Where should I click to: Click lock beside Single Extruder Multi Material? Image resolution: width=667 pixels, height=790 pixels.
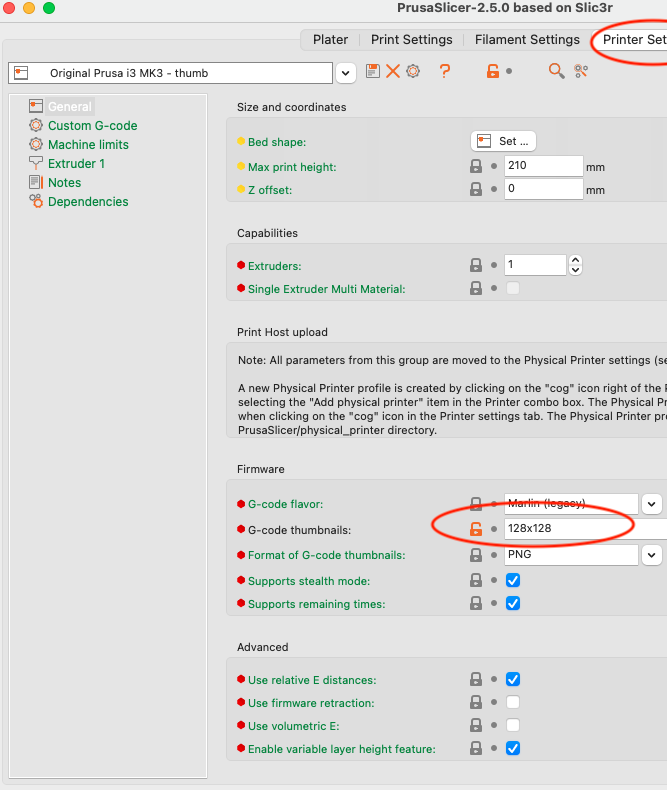[476, 288]
